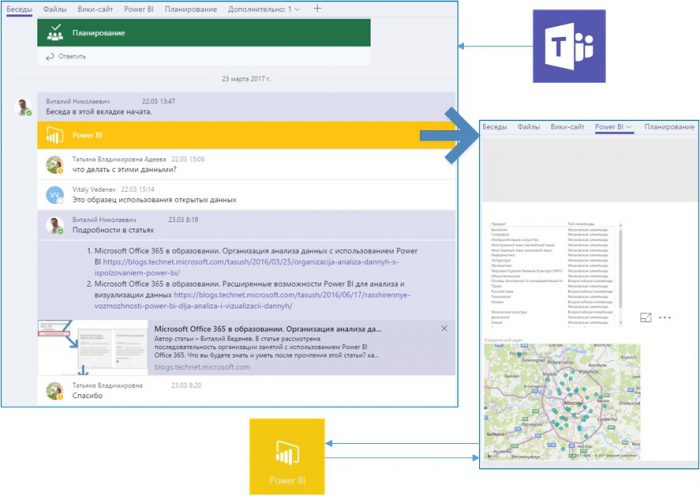Open Виталий Николаевич avatar at 23.03 8:19
This screenshot has height=496, width=700.
coord(54,225)
